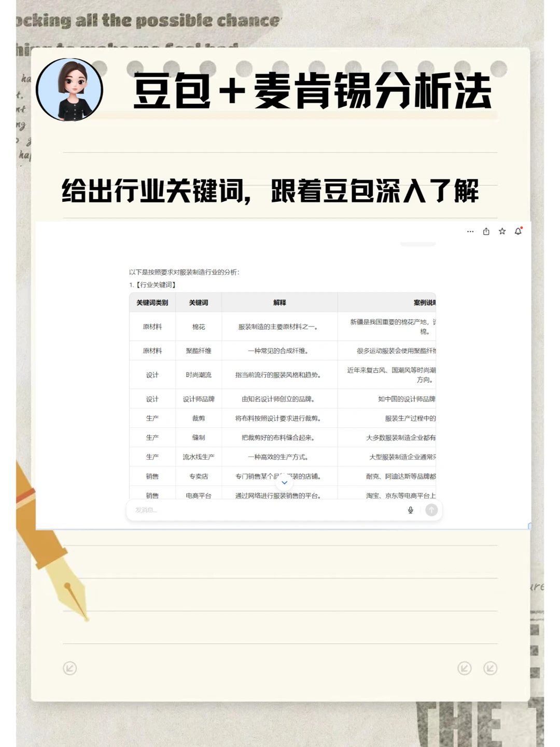
Task: Click the line 以下是按照要求对服装制造行业的分析
Action: [x=184, y=272]
